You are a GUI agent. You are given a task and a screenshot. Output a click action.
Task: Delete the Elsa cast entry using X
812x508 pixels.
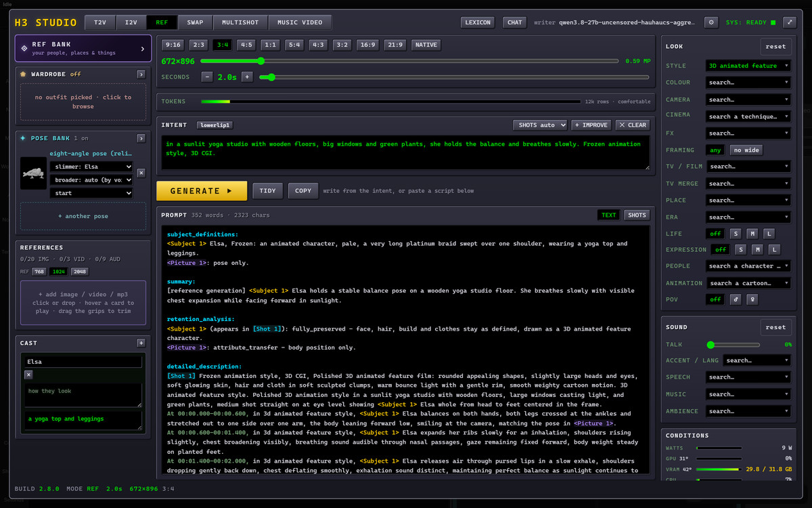pyautogui.click(x=28, y=375)
